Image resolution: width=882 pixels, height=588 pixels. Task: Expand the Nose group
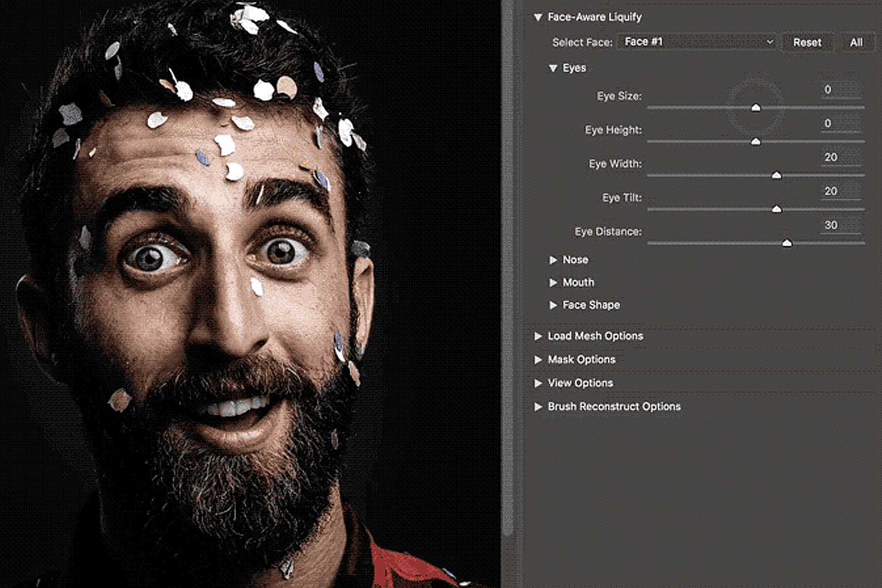click(x=553, y=260)
